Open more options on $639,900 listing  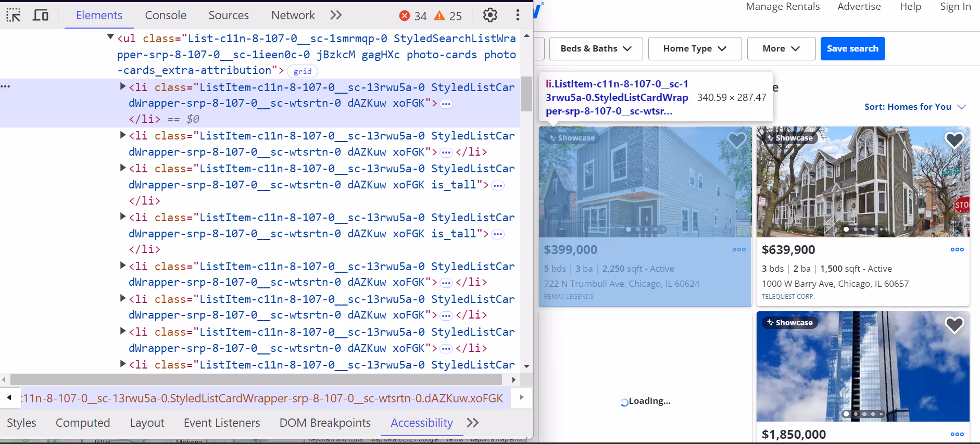[x=957, y=249]
